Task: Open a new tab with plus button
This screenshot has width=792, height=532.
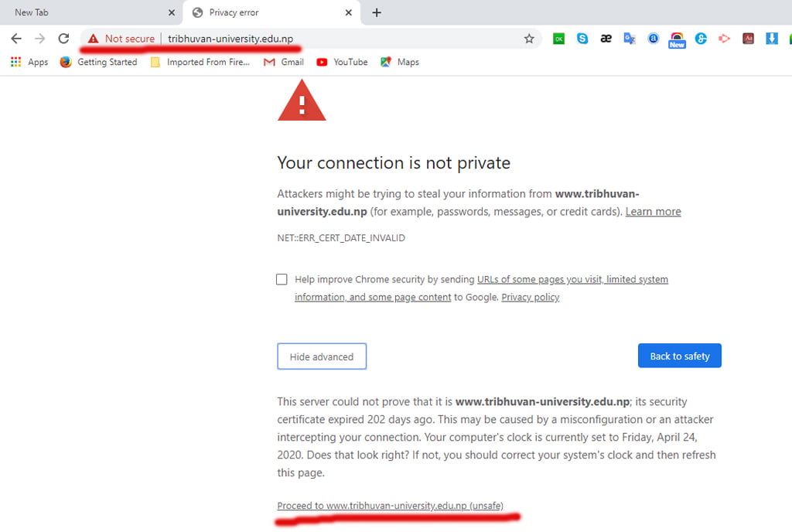Action: pos(377,12)
